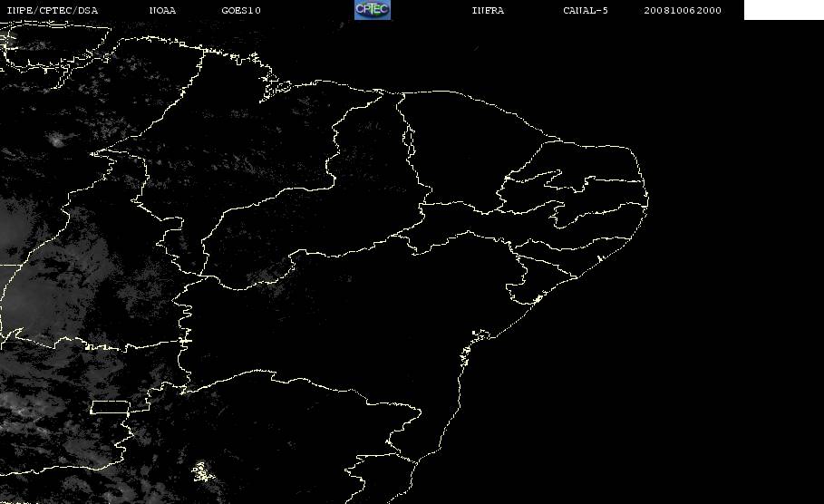Click the blank white box in header
Viewport: 824px width, 504px height.
click(784, 9)
